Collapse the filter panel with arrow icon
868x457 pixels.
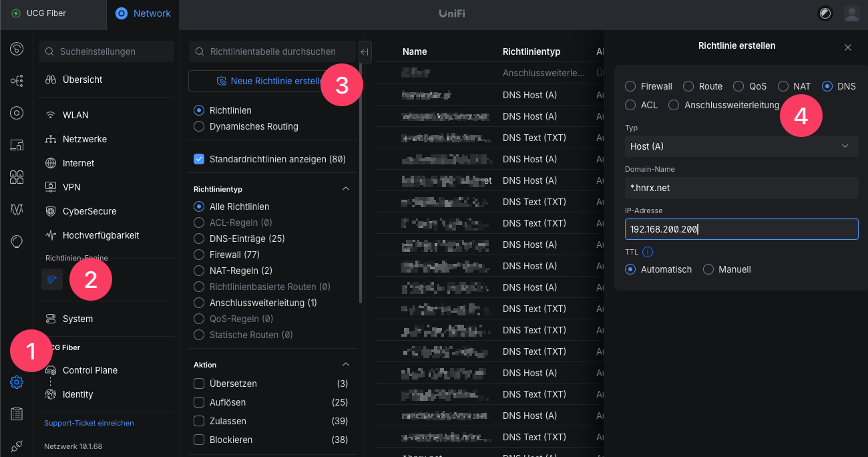pyautogui.click(x=365, y=51)
